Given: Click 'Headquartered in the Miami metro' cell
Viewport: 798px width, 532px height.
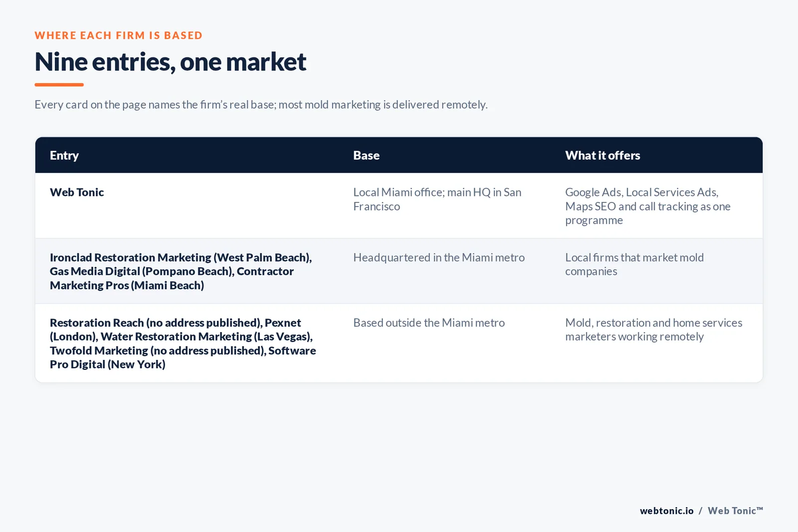Looking at the screenshot, I should click(439, 258).
